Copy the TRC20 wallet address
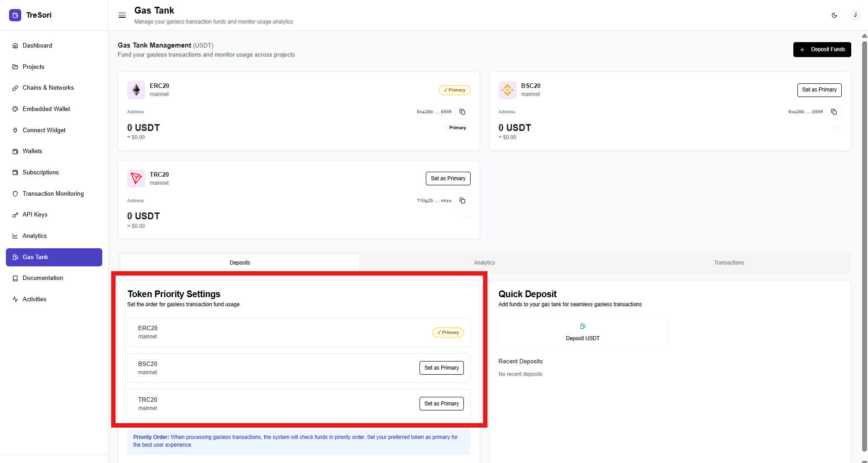 (x=462, y=201)
